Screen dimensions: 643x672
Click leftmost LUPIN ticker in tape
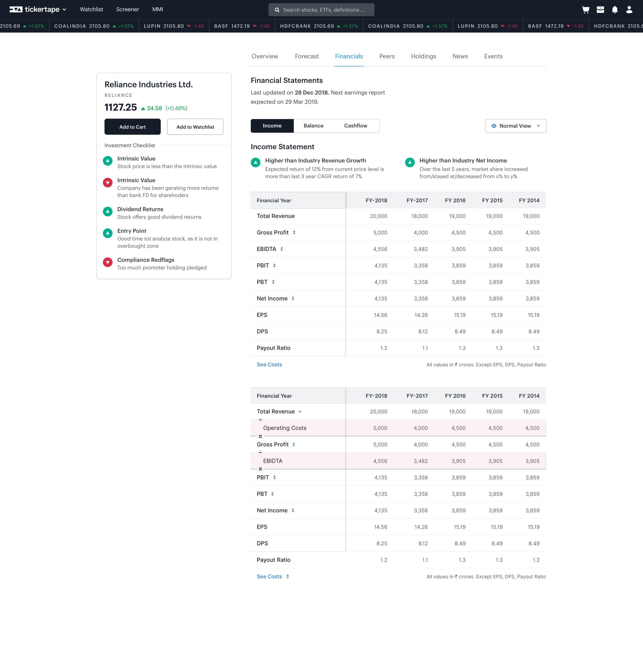[x=174, y=26]
